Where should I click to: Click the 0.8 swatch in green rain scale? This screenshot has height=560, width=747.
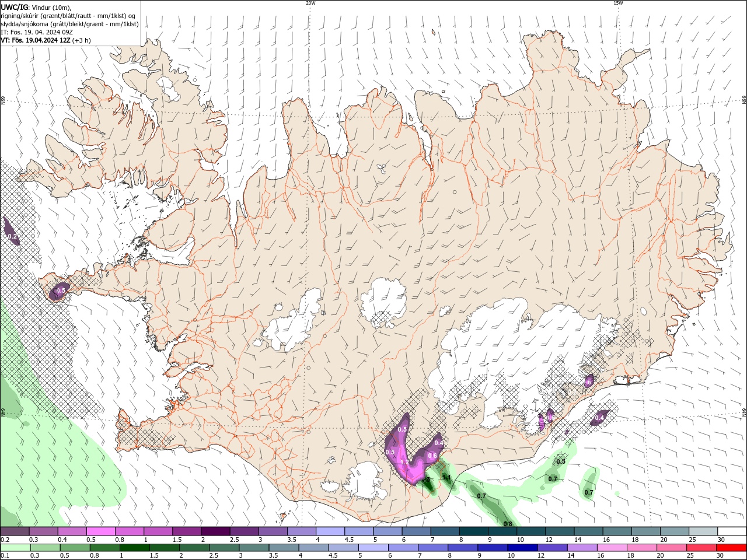104,548
